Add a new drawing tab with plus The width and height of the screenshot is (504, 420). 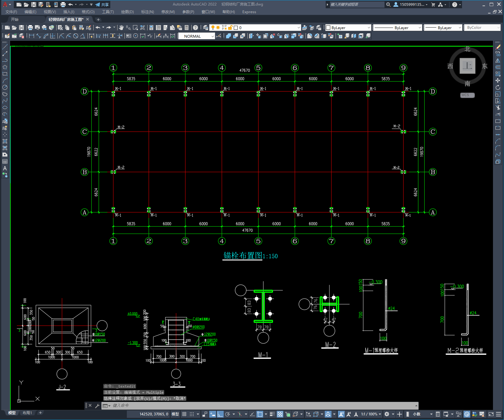98,19
